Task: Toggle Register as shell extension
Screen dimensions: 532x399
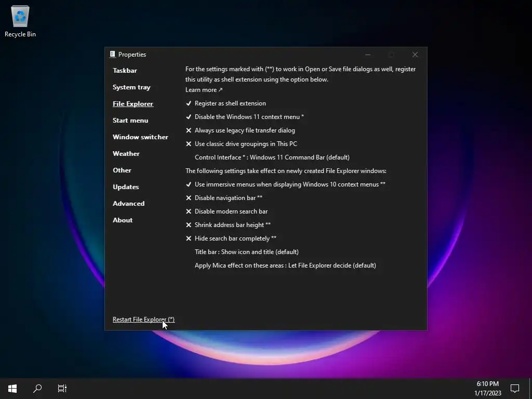Action: coord(225,103)
